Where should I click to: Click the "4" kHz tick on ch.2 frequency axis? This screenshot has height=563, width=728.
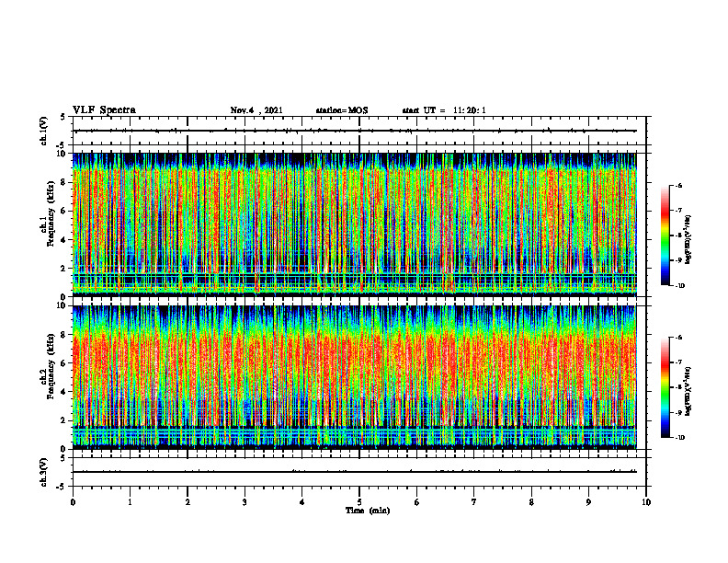(x=63, y=392)
